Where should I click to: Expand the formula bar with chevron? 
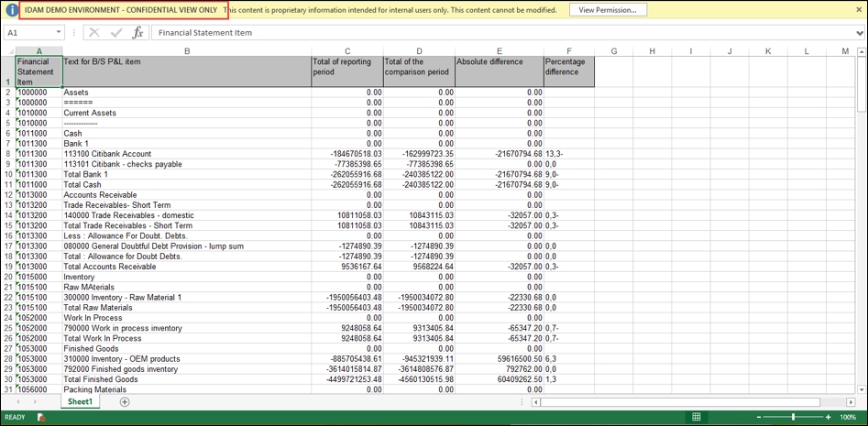pyautogui.click(x=858, y=33)
